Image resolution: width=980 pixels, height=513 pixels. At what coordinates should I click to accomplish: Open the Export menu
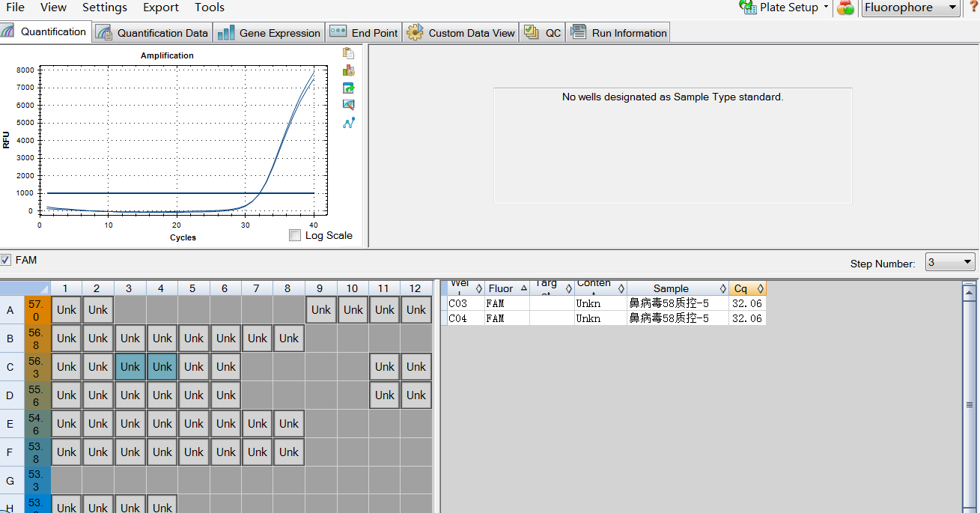click(x=161, y=7)
